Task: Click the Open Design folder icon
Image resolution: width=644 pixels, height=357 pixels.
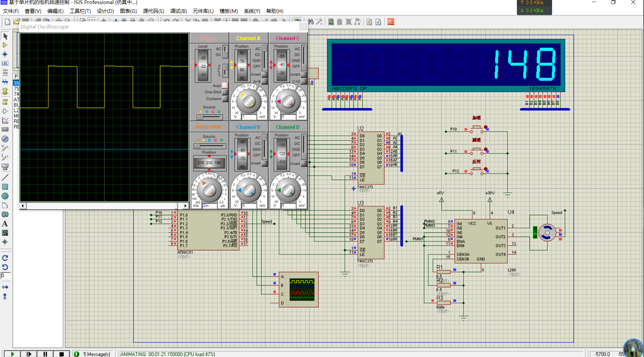Action: pyautogui.click(x=16, y=22)
